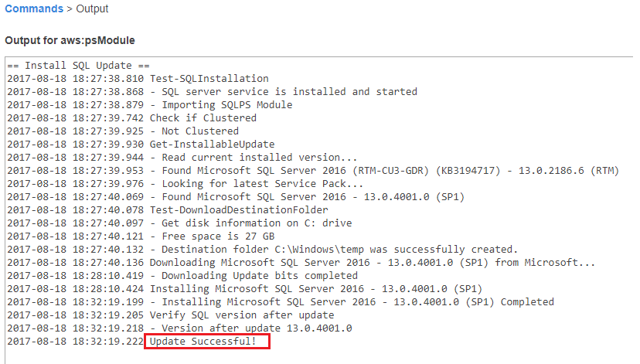Viewport: 640px width, 364px height.
Task: Click the Output breadcrumb text
Action: (x=92, y=9)
